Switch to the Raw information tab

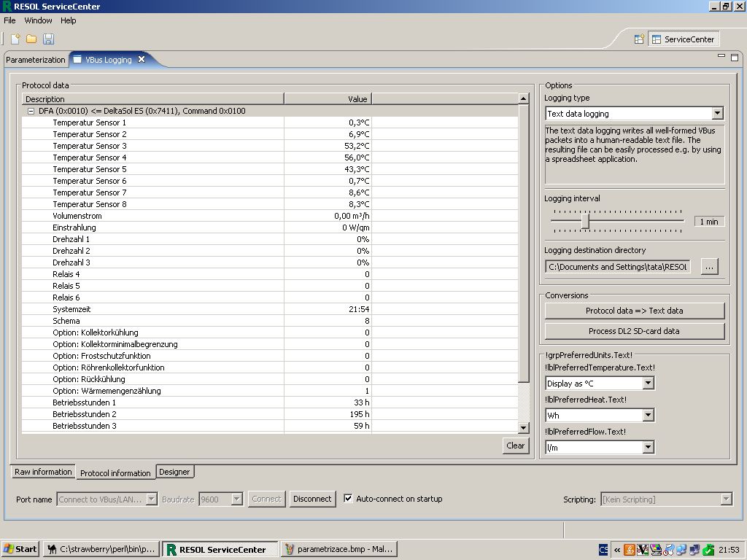click(x=43, y=472)
